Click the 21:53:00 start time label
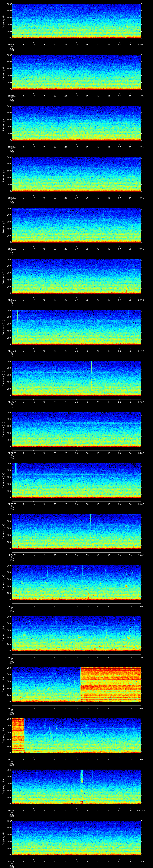This screenshot has height=868, width=153. [12, 504]
